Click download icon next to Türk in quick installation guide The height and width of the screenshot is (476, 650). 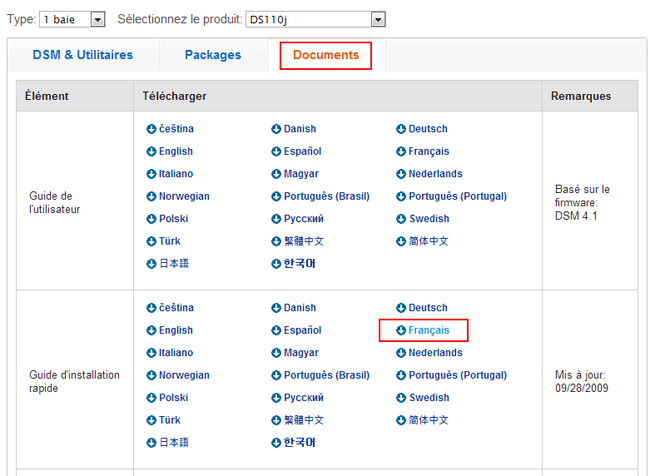[152, 420]
